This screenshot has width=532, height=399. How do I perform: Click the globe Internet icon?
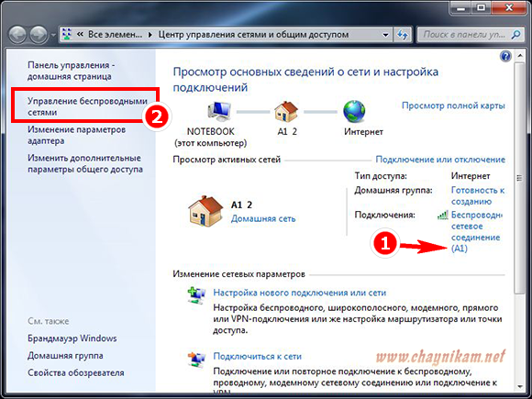click(x=354, y=111)
